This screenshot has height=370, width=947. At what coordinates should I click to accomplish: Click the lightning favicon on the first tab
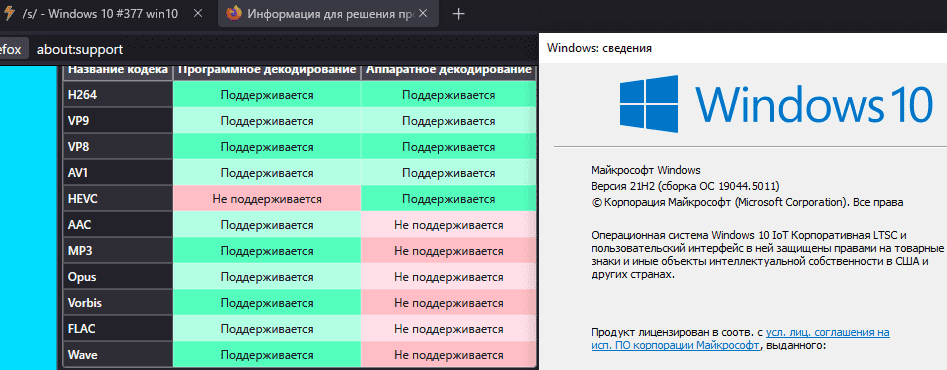click(9, 14)
